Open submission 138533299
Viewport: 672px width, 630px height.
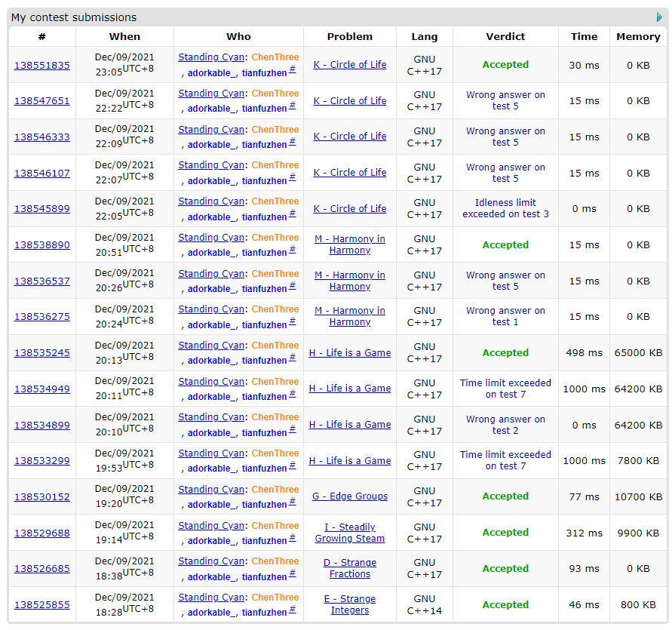[x=42, y=461]
